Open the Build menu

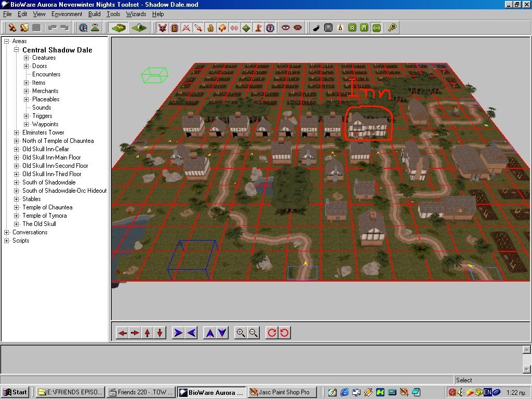(94, 14)
